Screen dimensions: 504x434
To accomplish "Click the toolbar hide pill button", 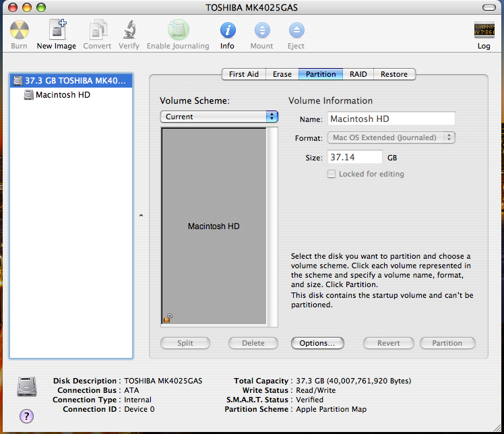I will coord(489,7).
